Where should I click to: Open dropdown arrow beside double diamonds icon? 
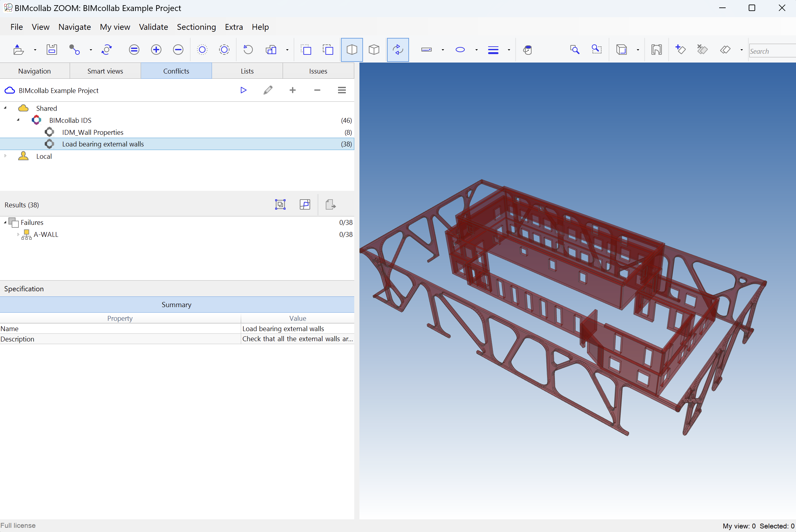pyautogui.click(x=742, y=50)
